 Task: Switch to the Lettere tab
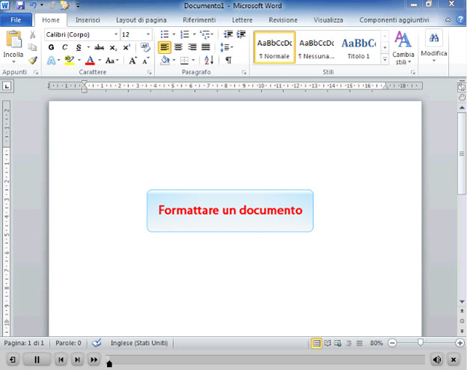242,20
